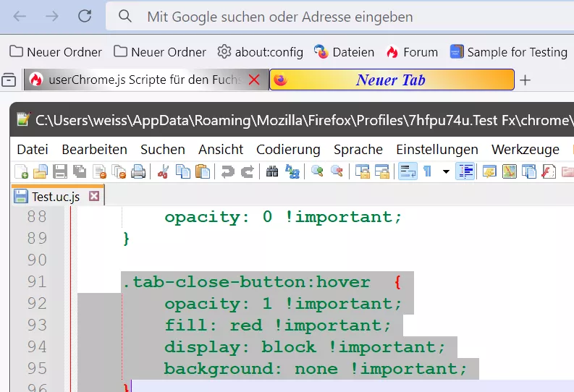
Task: Open the Sprache menu
Action: (358, 150)
